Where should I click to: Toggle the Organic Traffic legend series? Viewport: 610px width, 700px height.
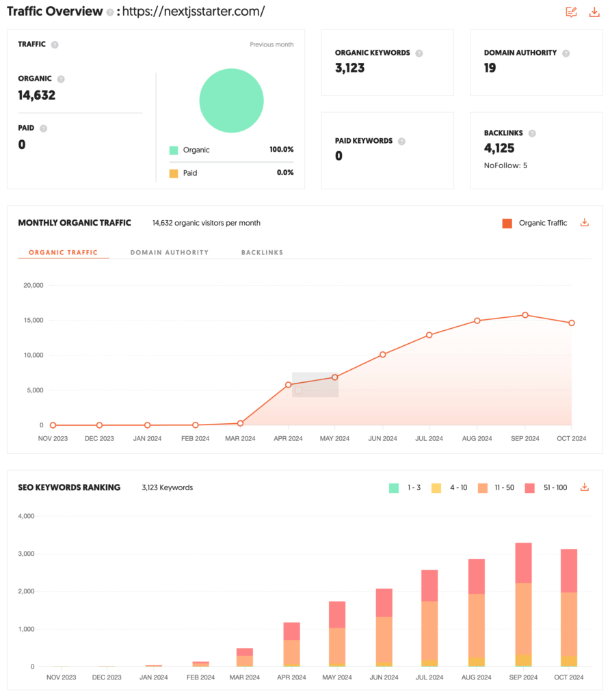tap(535, 223)
